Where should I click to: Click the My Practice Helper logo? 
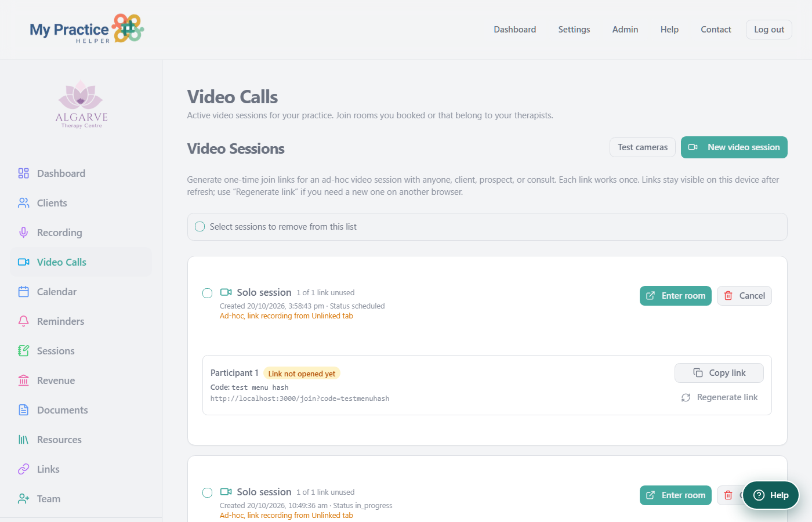[87, 29]
